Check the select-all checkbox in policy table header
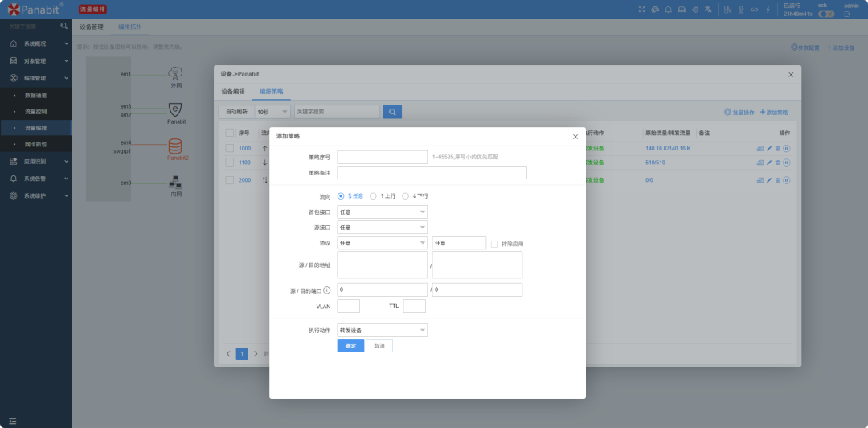The width and height of the screenshot is (868, 428). click(x=229, y=133)
